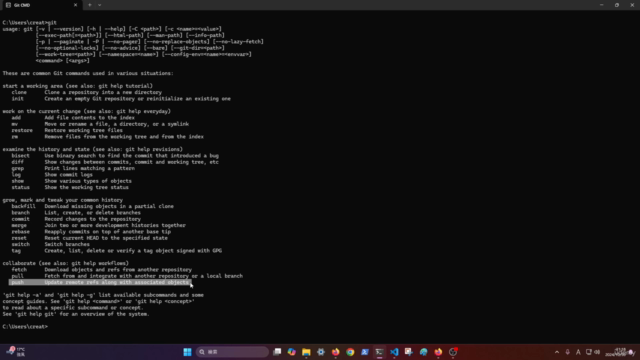Click the 'reset' current HEAD line

[x=89, y=238]
